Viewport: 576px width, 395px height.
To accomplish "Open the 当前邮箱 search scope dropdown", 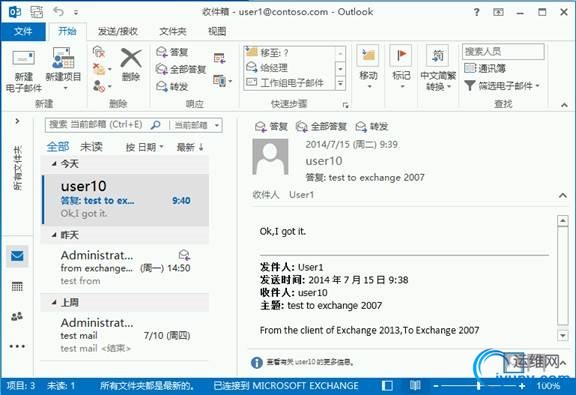I will [196, 125].
